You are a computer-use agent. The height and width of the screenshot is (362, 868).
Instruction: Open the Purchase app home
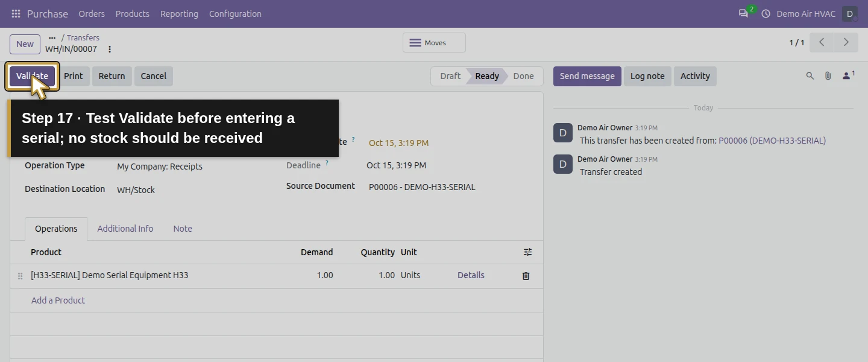click(x=48, y=13)
